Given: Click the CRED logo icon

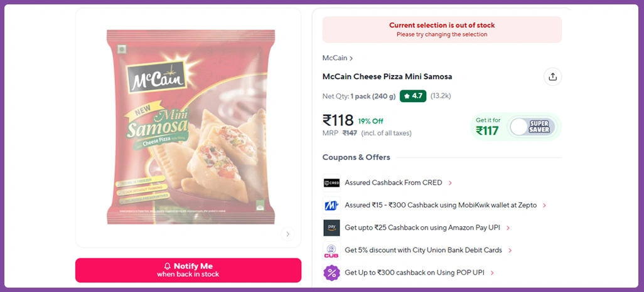Looking at the screenshot, I should 331,183.
